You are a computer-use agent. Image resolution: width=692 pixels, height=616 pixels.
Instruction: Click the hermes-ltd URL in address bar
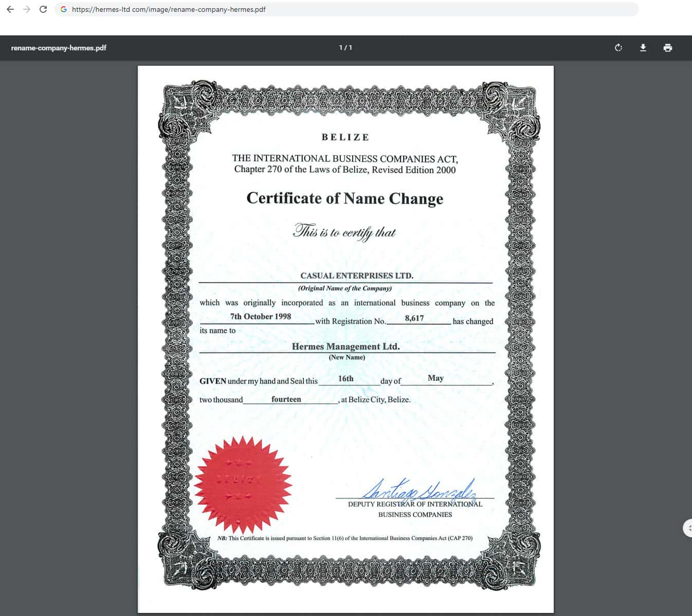[x=169, y=9]
